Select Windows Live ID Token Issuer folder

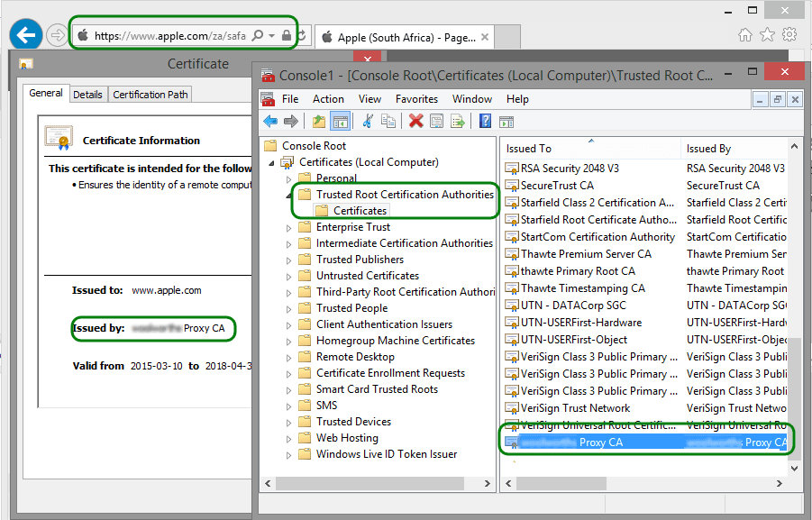coord(387,454)
